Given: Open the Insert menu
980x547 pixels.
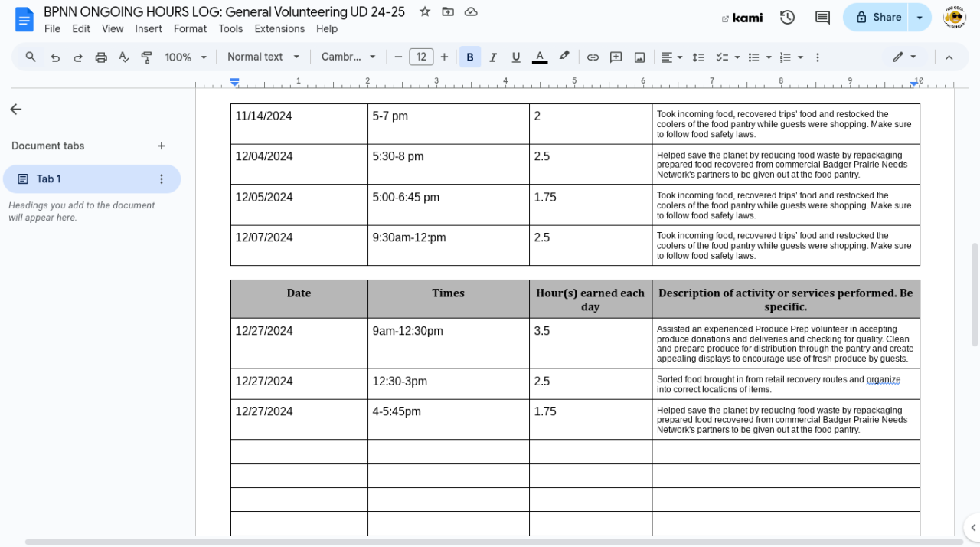Looking at the screenshot, I should 149,28.
